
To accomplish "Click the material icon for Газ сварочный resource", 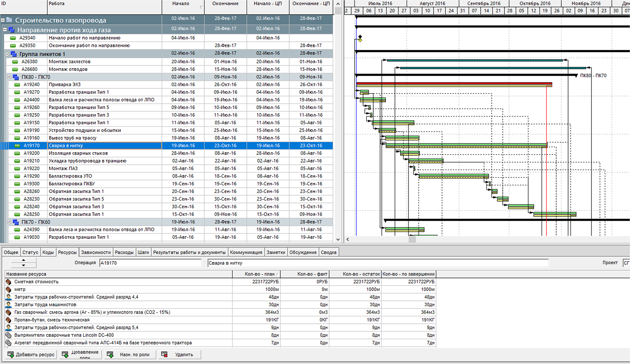I will (x=9, y=312).
